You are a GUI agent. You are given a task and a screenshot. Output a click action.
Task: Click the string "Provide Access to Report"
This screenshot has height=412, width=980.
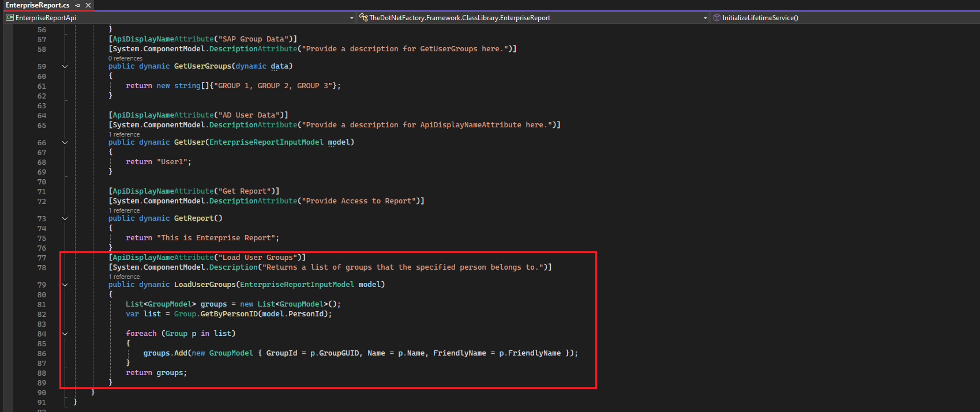(x=359, y=201)
